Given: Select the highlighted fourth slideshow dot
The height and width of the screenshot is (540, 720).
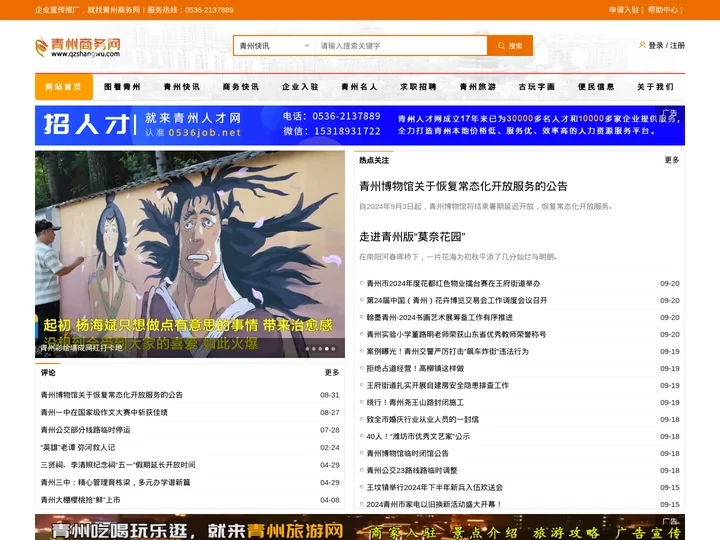Looking at the screenshot, I should pyautogui.click(x=326, y=349).
